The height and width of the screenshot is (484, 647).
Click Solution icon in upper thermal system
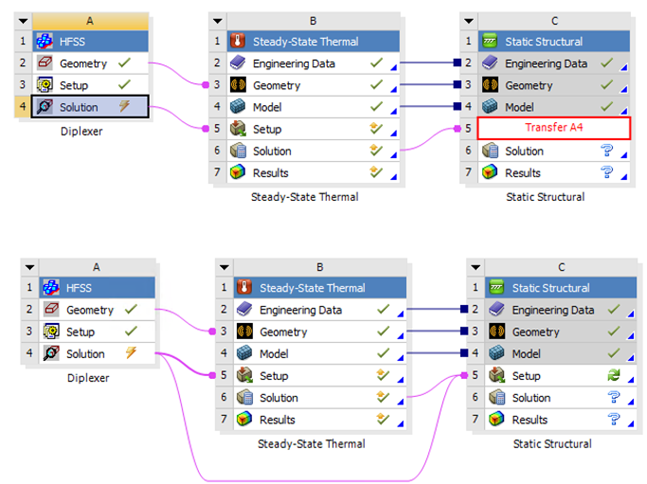click(x=238, y=151)
